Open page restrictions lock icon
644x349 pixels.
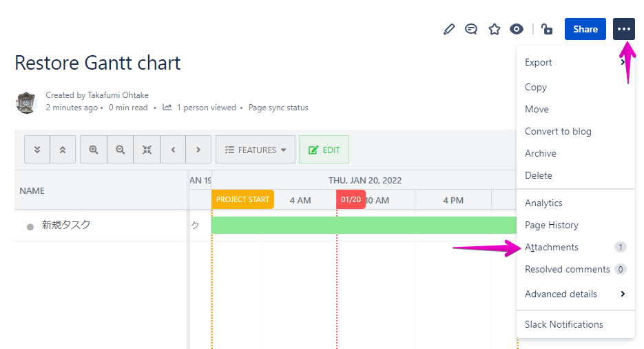point(546,29)
